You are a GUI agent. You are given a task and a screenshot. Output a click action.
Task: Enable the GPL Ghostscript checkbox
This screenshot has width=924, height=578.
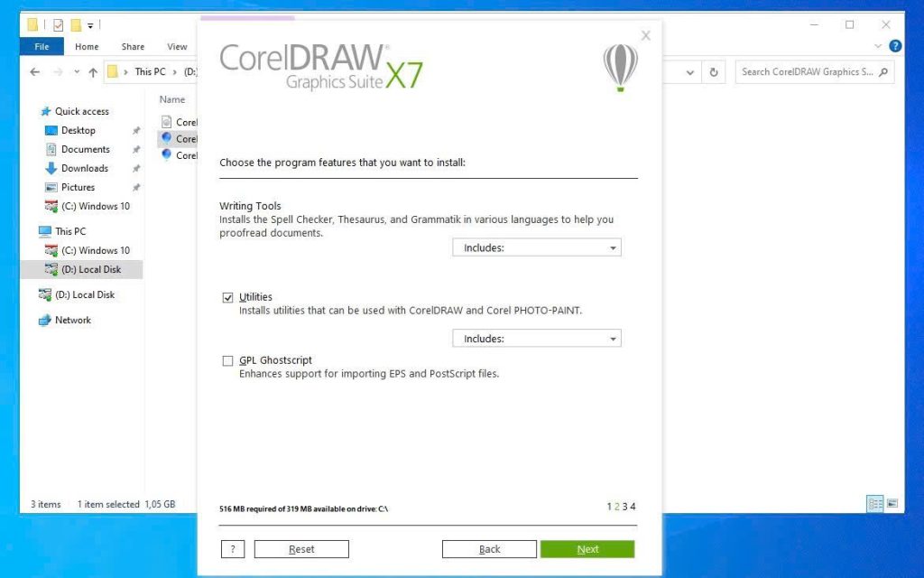[227, 361]
